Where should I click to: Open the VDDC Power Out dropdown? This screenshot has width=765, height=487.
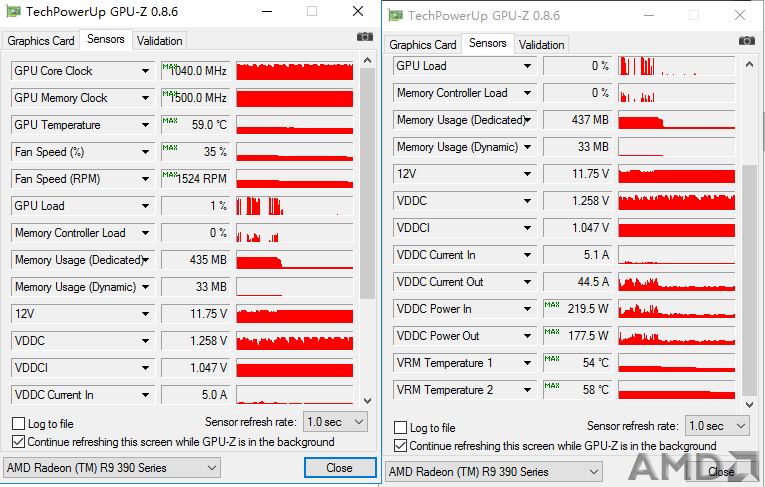point(527,336)
